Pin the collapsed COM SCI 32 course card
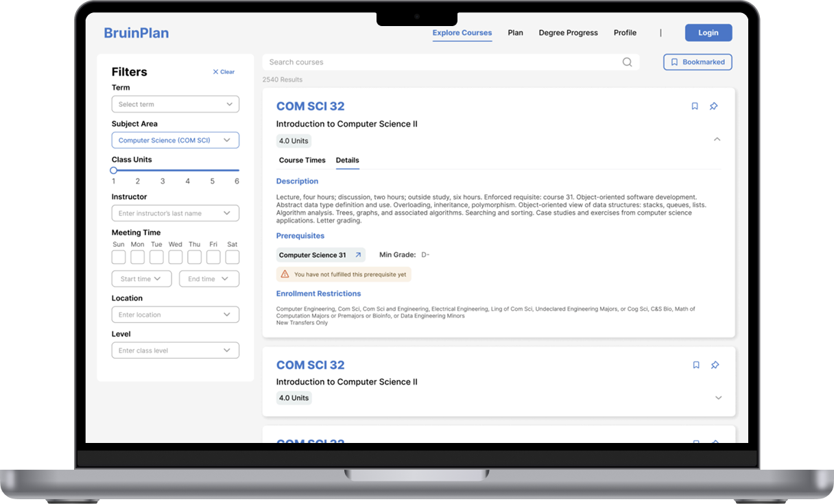This screenshot has height=504, width=834. point(715,365)
